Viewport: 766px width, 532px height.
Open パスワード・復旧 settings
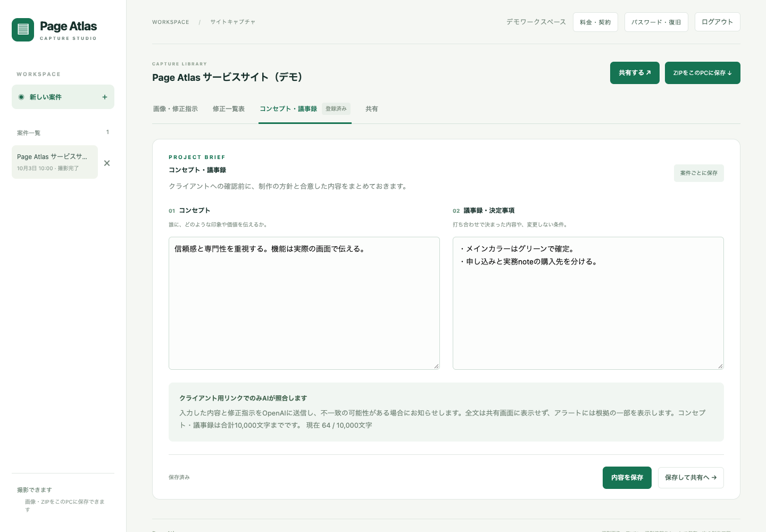pos(656,22)
